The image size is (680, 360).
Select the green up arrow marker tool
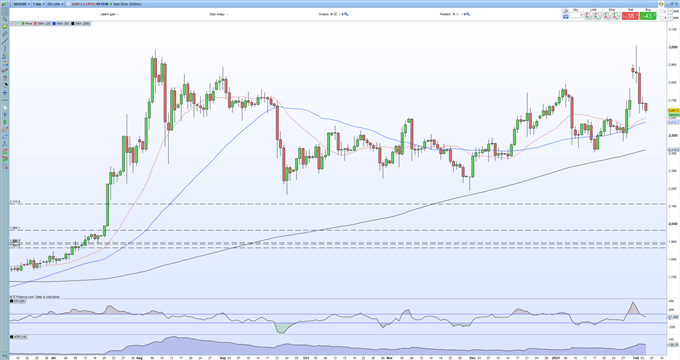[x=5, y=122]
